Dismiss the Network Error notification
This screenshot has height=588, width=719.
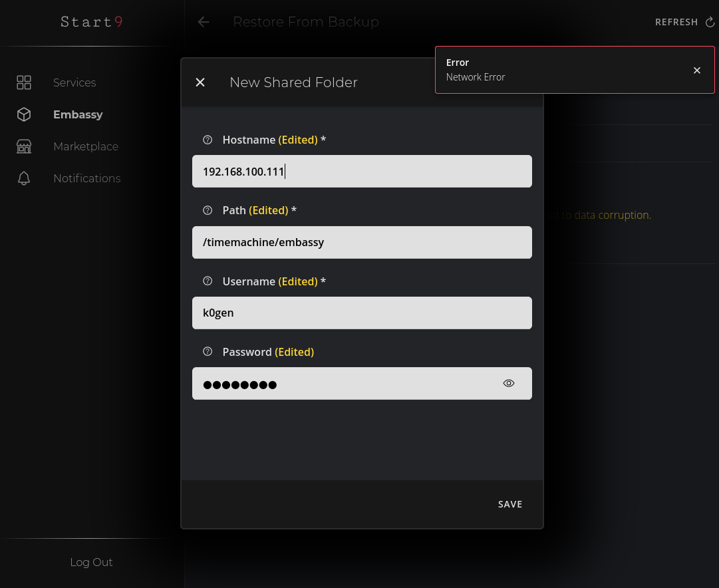pos(696,70)
